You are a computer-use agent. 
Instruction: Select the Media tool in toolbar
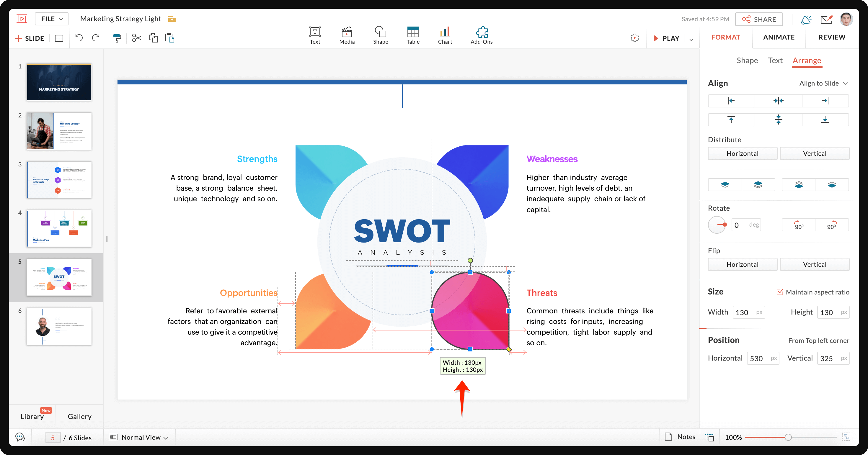click(346, 33)
